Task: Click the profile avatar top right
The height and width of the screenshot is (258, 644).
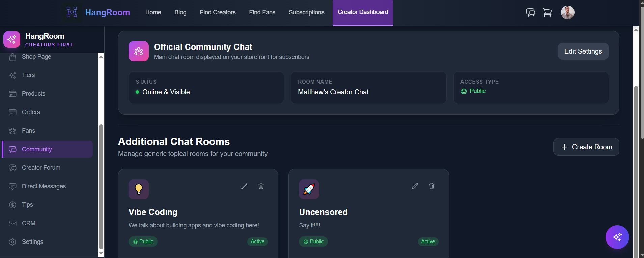Action: [x=567, y=12]
